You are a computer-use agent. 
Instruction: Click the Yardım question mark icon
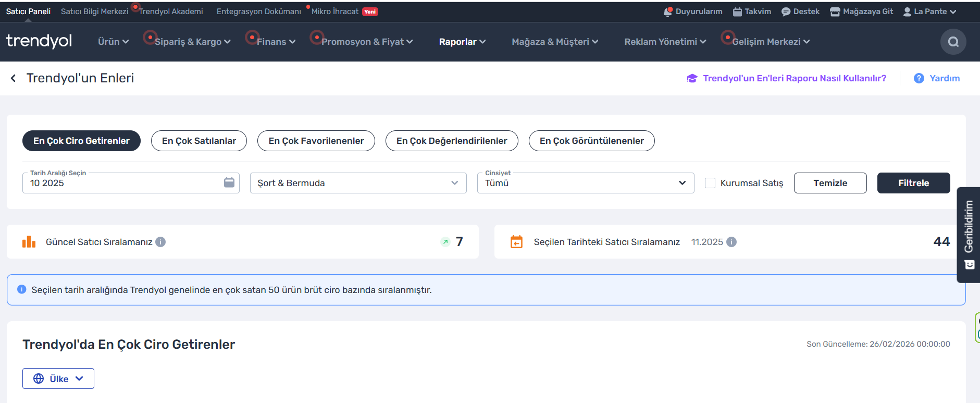[919, 78]
